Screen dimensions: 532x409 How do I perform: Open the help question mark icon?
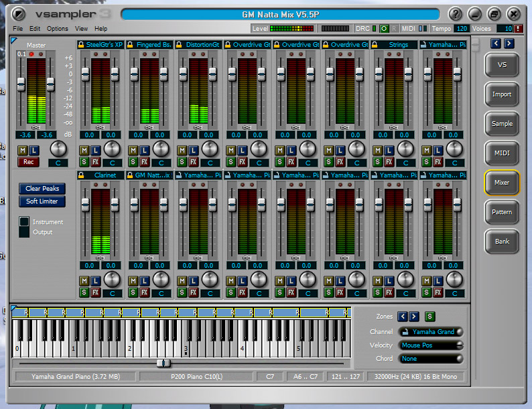click(456, 14)
